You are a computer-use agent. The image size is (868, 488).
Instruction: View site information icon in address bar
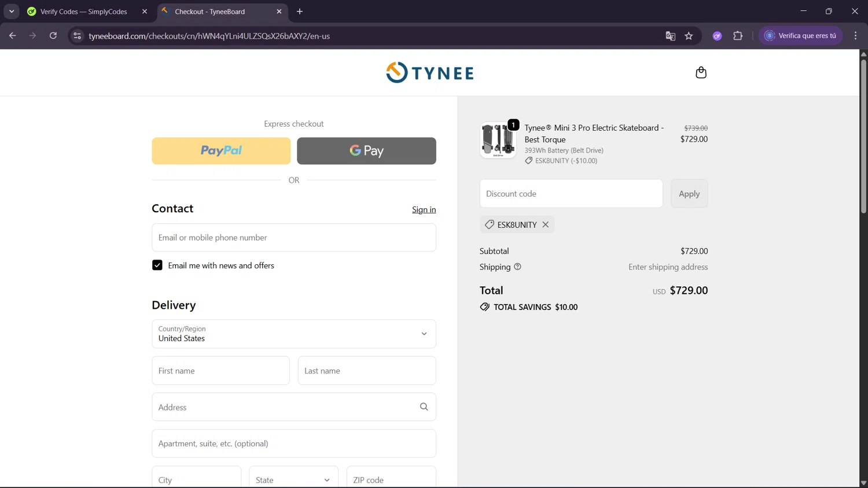[x=77, y=36]
